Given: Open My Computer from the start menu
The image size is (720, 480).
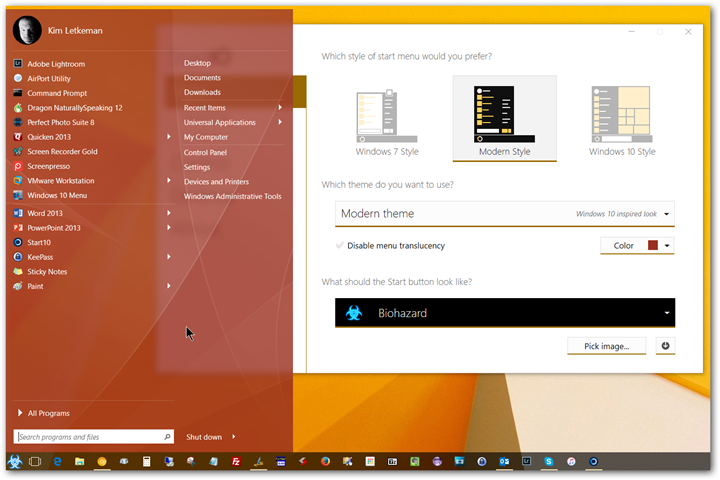Looking at the screenshot, I should tap(206, 137).
